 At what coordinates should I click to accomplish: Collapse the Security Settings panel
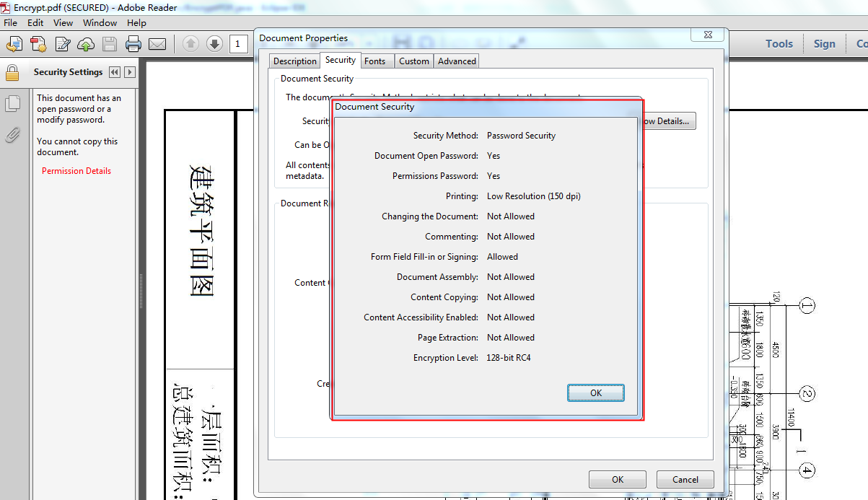115,72
